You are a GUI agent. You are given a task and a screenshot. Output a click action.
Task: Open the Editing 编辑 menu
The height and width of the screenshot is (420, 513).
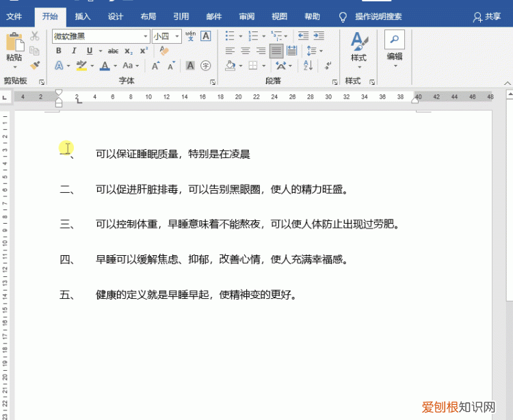(x=395, y=49)
